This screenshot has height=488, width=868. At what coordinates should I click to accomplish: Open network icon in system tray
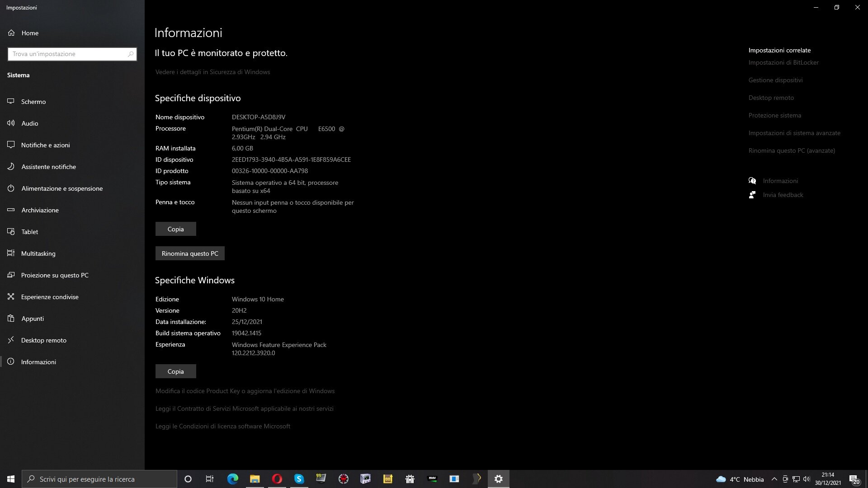796,479
